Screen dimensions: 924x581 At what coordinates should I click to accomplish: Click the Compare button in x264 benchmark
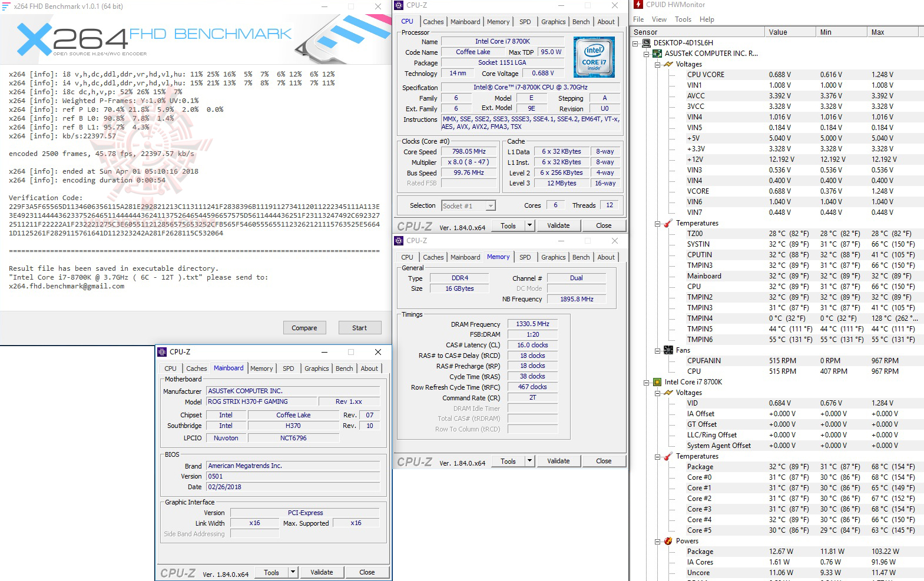pyautogui.click(x=304, y=328)
